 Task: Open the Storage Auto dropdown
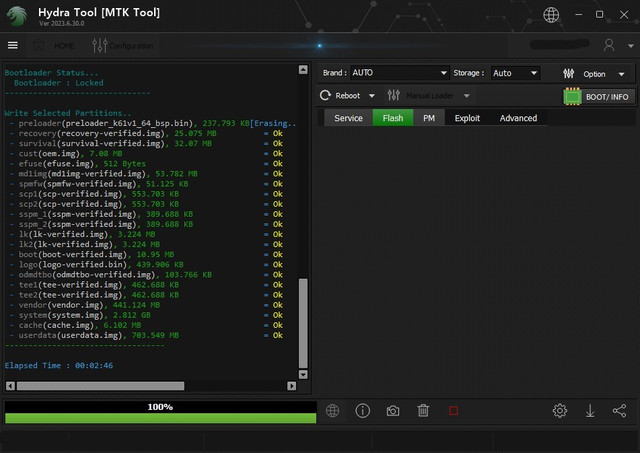coord(515,73)
